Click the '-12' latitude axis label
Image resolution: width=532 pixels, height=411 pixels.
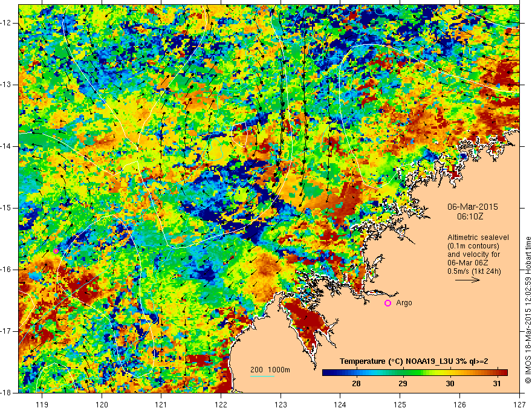tap(7, 23)
